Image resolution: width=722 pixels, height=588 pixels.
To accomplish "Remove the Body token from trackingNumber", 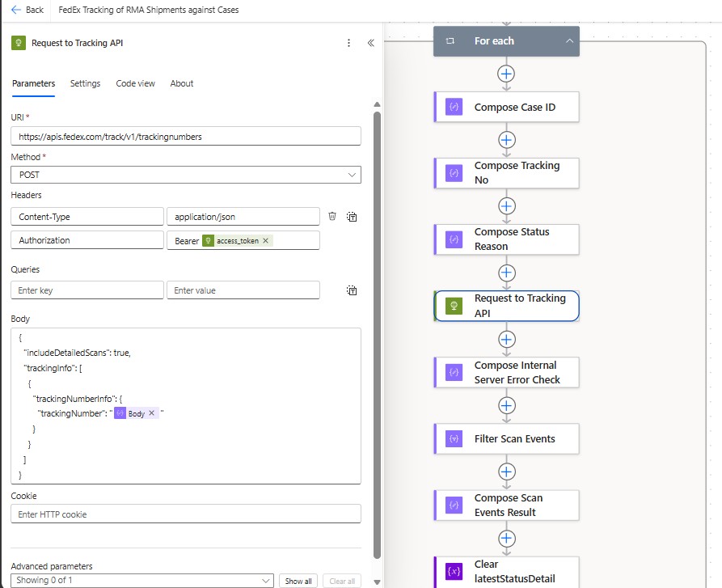I will click(x=151, y=413).
